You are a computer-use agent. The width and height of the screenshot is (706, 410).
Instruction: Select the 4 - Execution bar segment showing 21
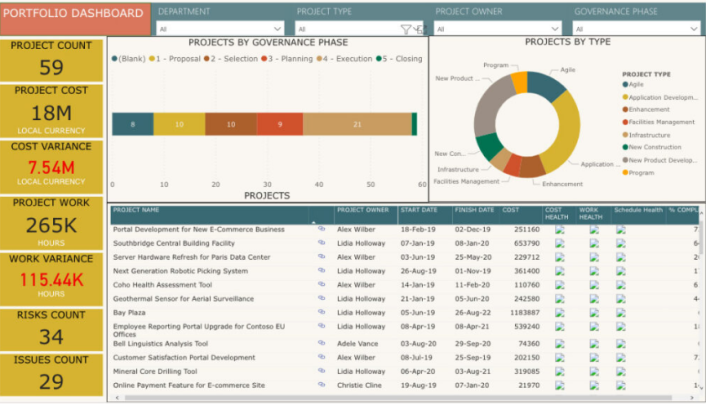(x=357, y=125)
